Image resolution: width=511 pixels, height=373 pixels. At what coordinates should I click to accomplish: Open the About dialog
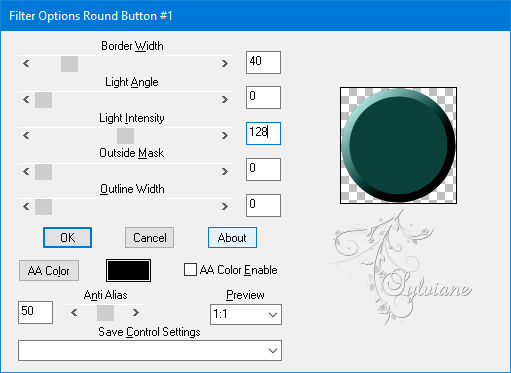pyautogui.click(x=232, y=238)
